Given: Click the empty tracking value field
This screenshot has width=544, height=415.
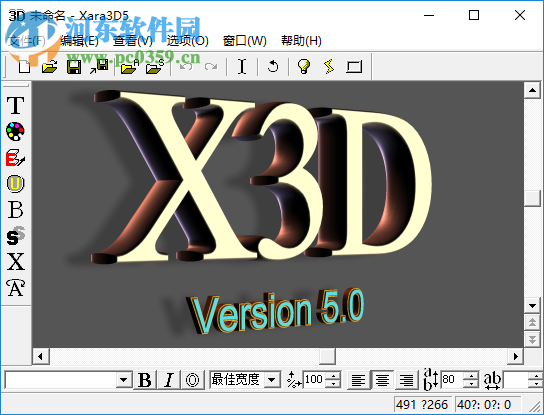Looking at the screenshot, I should pos(515,380).
